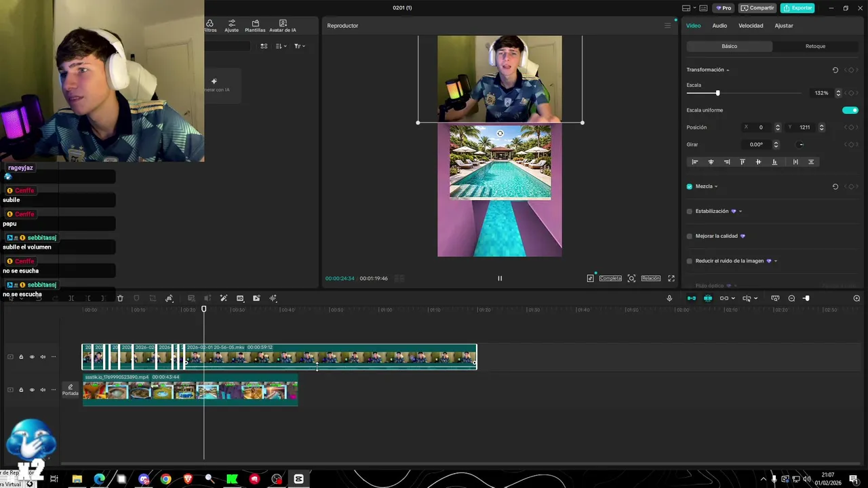Click the sparkle waveform icon above timeline
868x488 pixels.
273,298
